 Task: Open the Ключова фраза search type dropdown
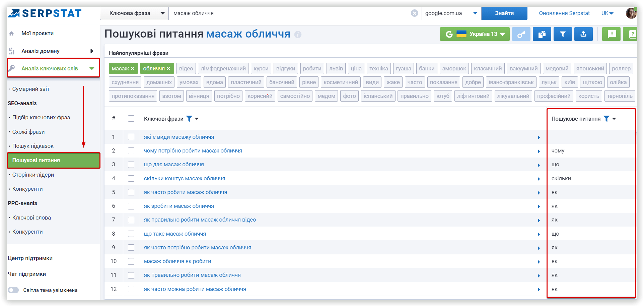click(x=134, y=13)
